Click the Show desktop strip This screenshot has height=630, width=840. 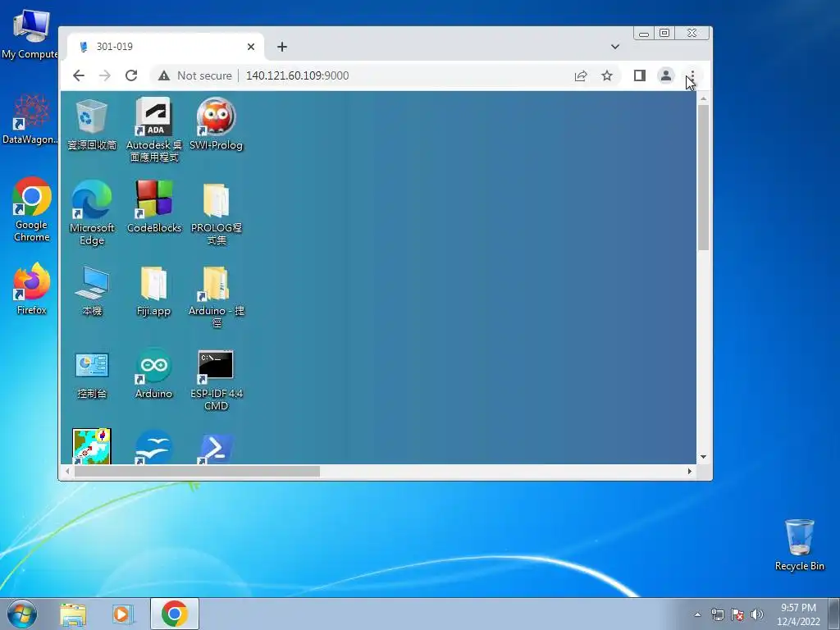click(x=834, y=614)
